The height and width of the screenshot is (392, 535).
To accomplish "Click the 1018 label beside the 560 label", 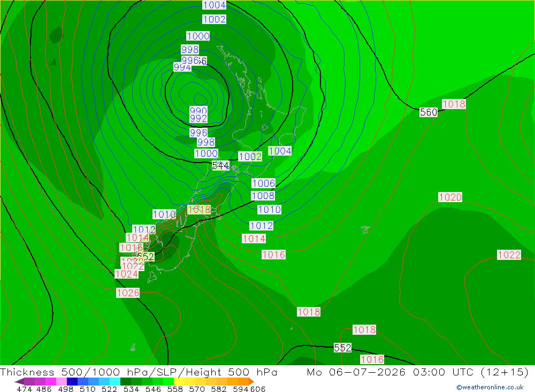I will pos(454,104).
